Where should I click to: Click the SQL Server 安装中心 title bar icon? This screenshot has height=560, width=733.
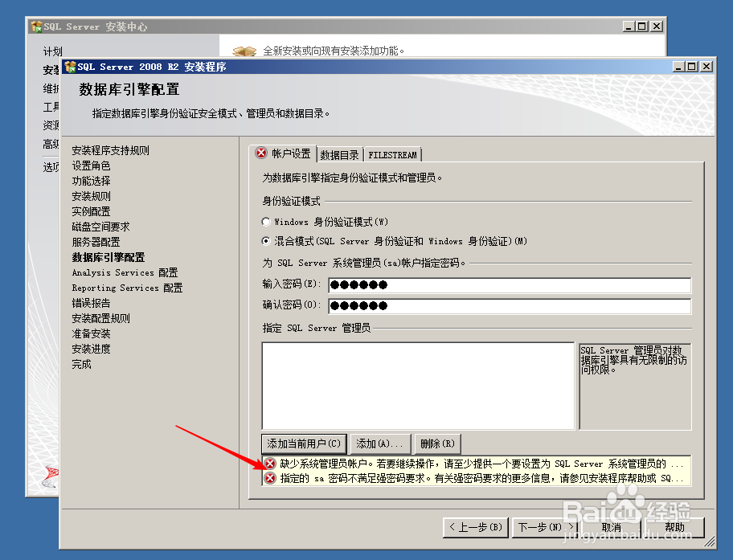pyautogui.click(x=36, y=27)
